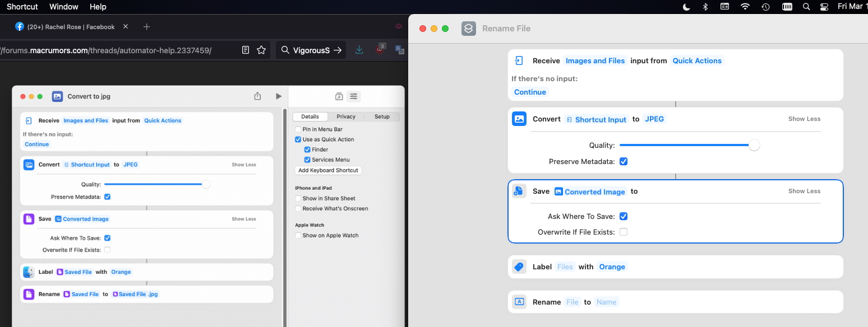Open a new browser tab with the plus icon

tap(146, 26)
